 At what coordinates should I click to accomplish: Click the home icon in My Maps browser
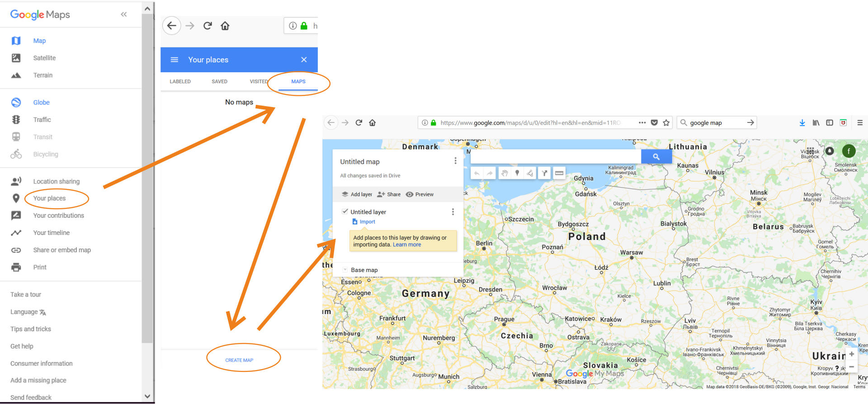(x=373, y=122)
